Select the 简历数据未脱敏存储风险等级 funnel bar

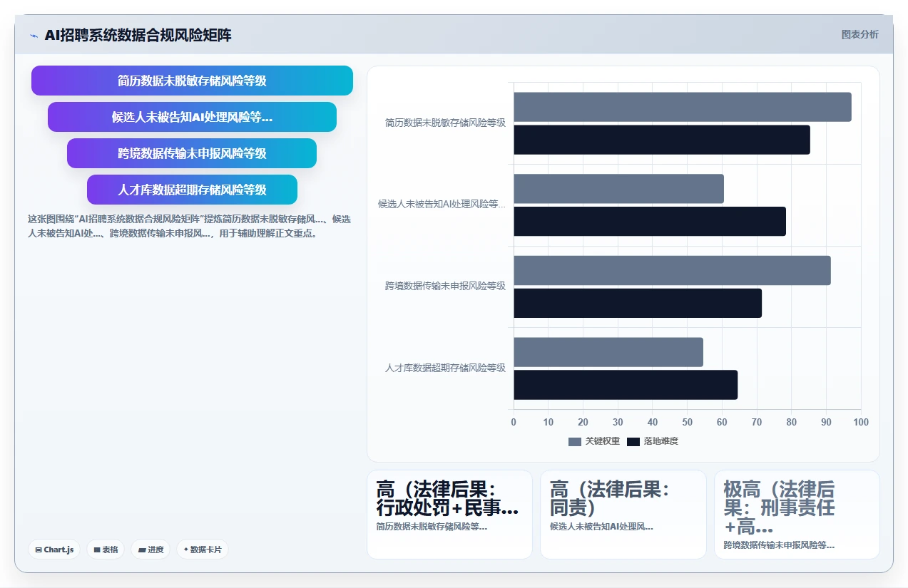(x=192, y=81)
